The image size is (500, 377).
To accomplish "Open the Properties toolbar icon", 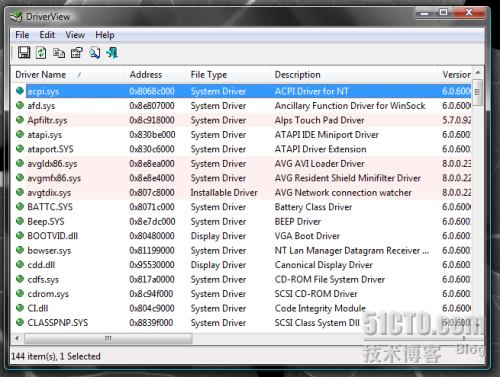I will tap(77, 53).
